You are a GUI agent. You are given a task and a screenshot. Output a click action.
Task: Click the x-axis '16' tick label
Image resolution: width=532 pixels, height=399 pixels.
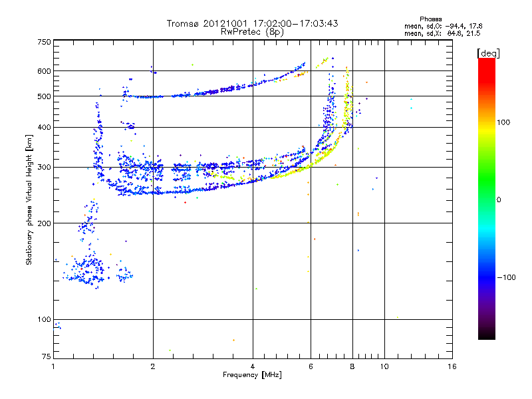452,366
